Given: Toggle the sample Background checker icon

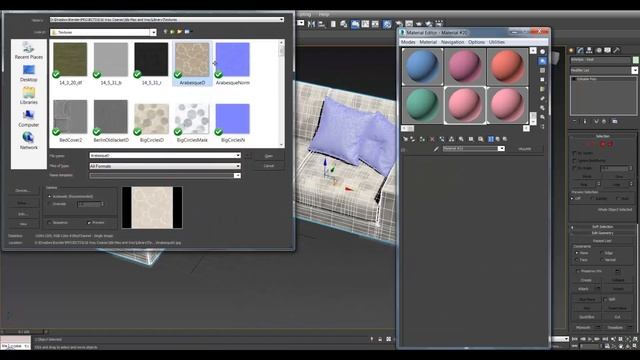Looking at the screenshot, I should click(x=542, y=70).
